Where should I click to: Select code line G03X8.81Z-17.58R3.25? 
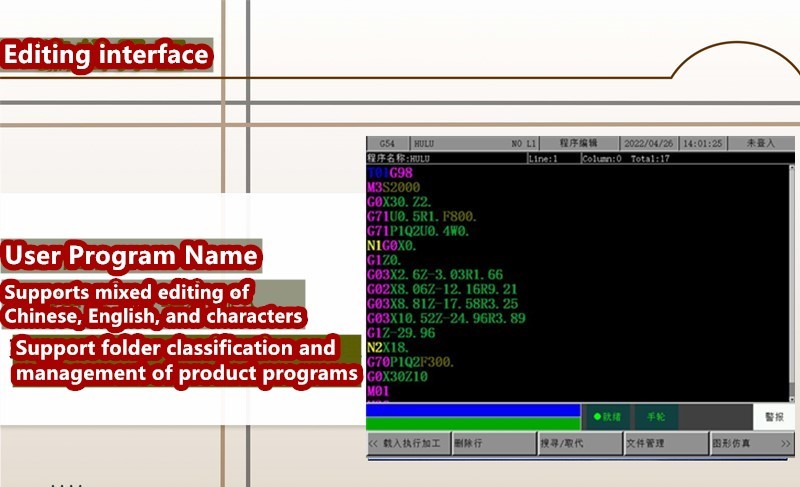[442, 304]
